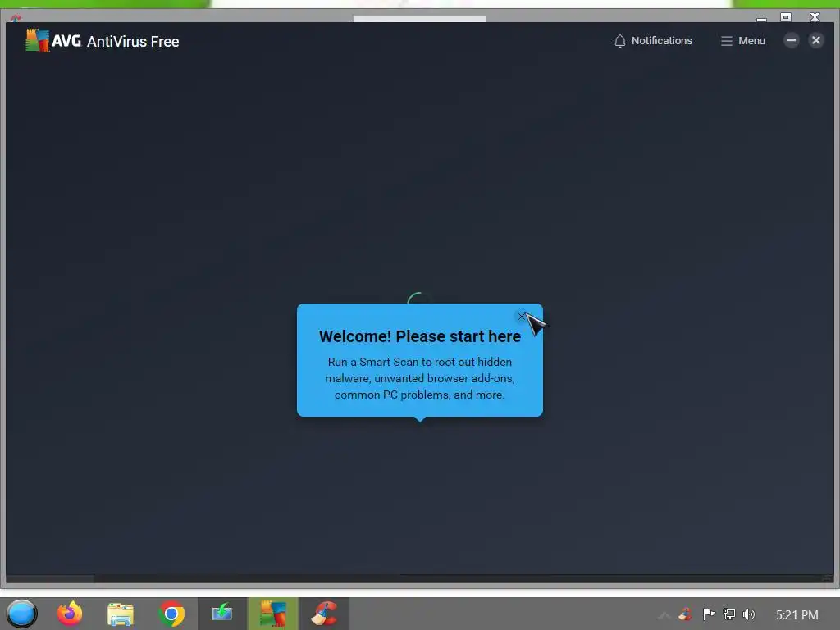Click the Start orb button
Screen dimensions: 840x630
(21, 614)
